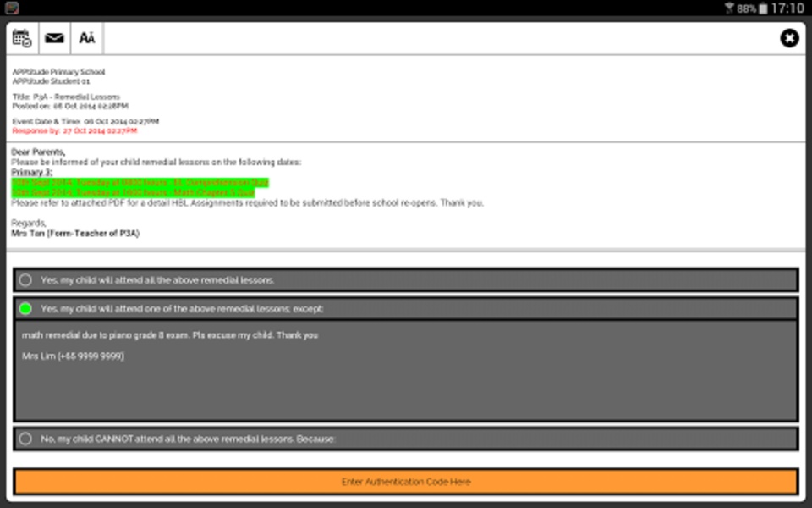This screenshot has height=508, width=812.
Task: Tap the envelope mail icon
Action: [x=54, y=38]
